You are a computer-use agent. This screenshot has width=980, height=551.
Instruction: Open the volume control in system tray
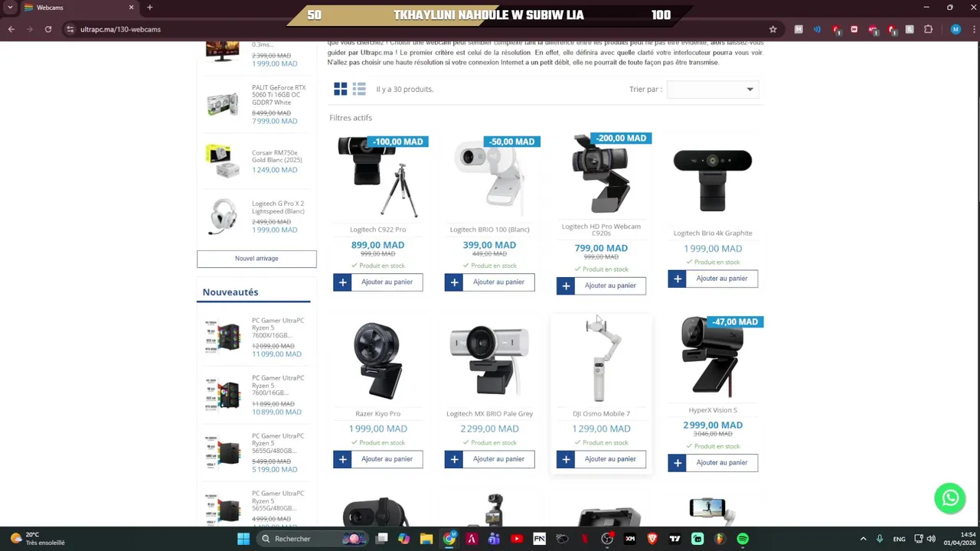point(931,539)
